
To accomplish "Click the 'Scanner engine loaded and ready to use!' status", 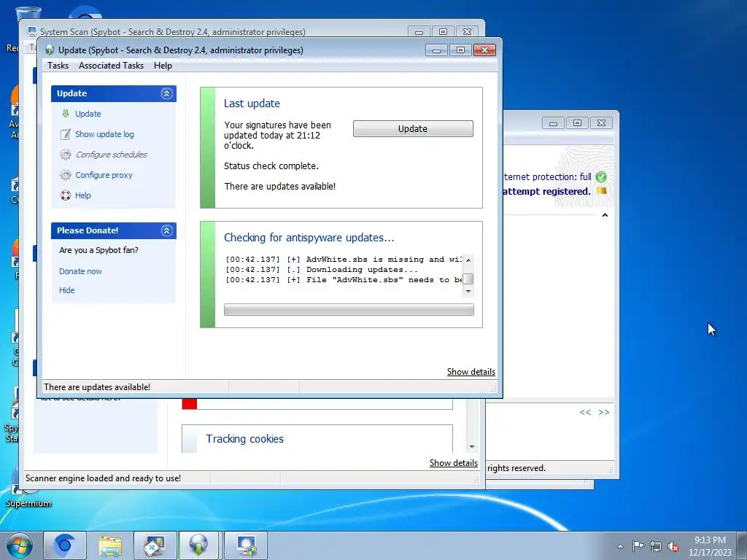I will click(x=103, y=478).
